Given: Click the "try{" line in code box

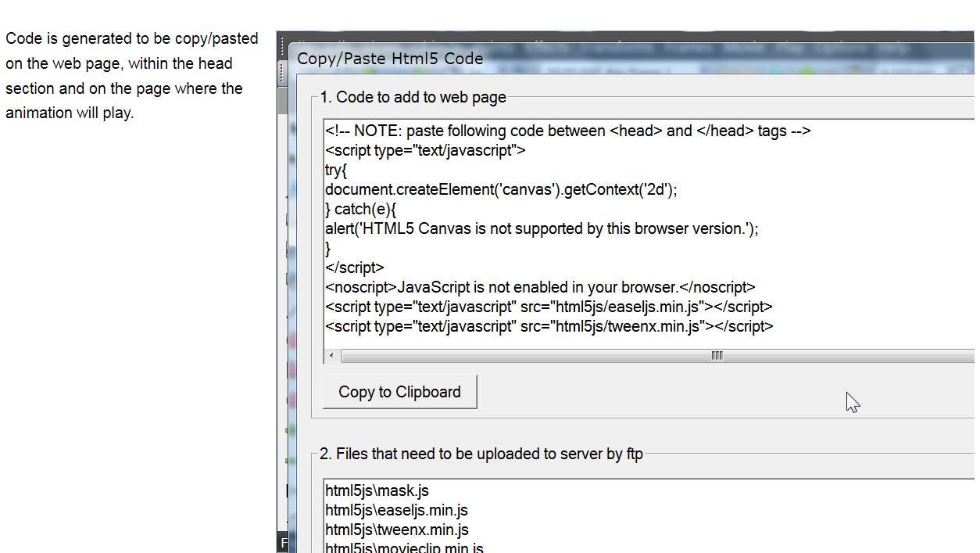Looking at the screenshot, I should coord(336,170).
